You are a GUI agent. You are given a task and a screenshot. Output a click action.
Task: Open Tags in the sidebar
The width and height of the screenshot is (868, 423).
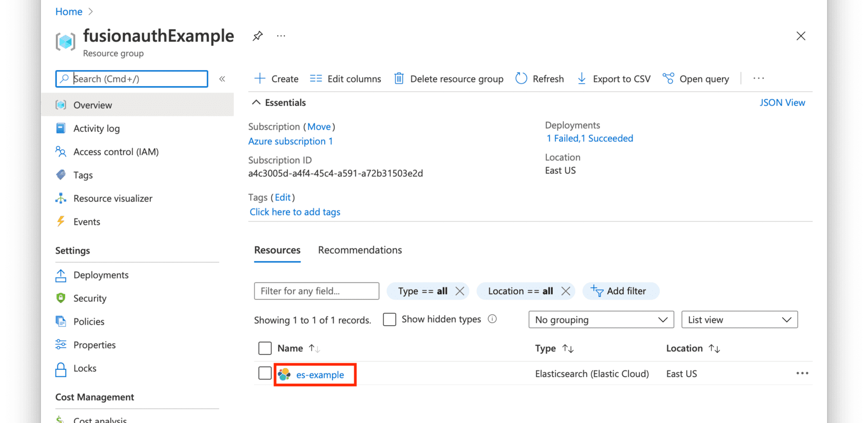[83, 175]
